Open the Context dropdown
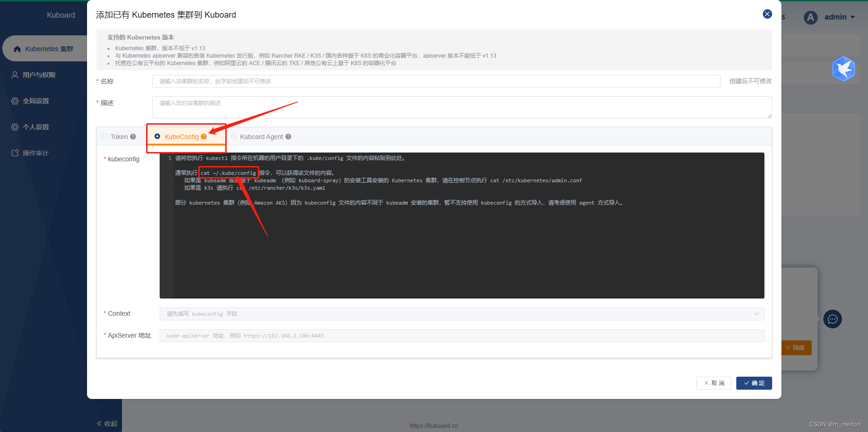This screenshot has height=432, width=868. tap(462, 314)
